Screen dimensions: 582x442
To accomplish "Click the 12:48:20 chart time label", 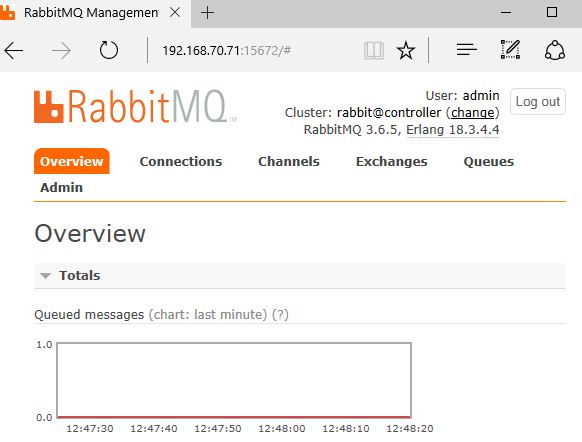I will [410, 429].
